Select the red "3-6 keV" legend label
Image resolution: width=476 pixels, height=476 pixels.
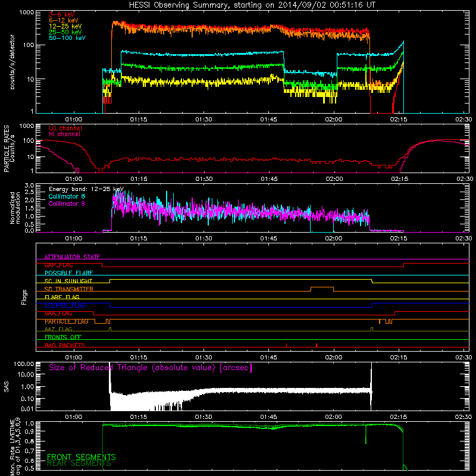click(x=62, y=14)
